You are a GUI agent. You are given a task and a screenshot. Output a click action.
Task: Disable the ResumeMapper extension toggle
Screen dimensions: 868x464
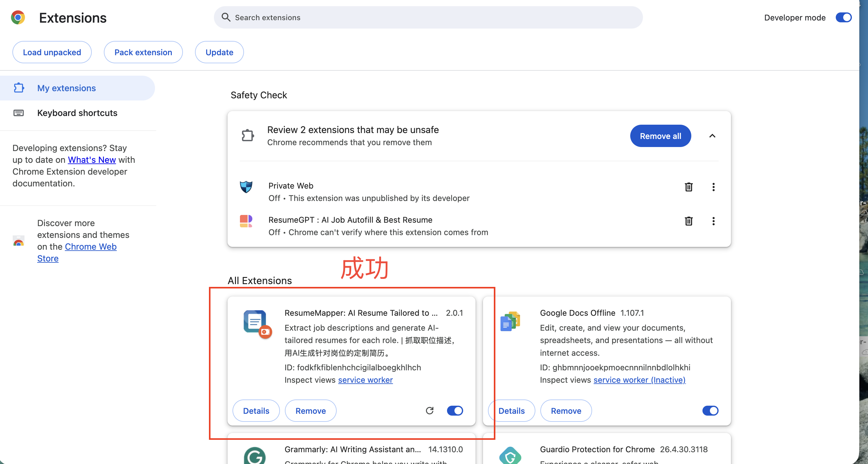[x=454, y=410]
